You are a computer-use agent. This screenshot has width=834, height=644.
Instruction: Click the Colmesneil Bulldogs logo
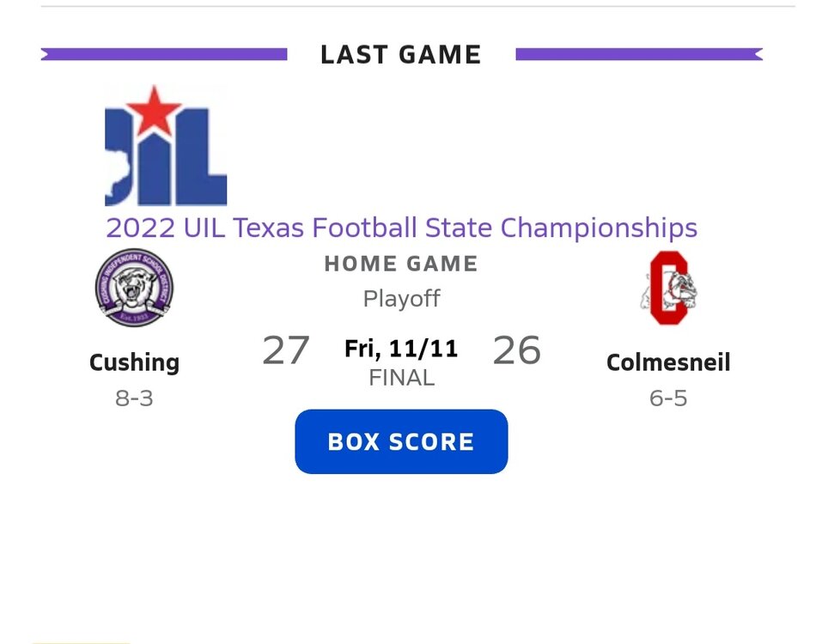(670, 289)
